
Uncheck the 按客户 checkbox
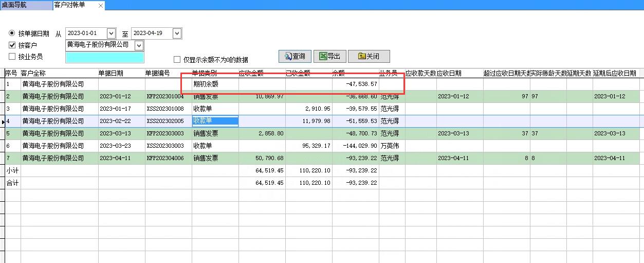pyautogui.click(x=12, y=45)
